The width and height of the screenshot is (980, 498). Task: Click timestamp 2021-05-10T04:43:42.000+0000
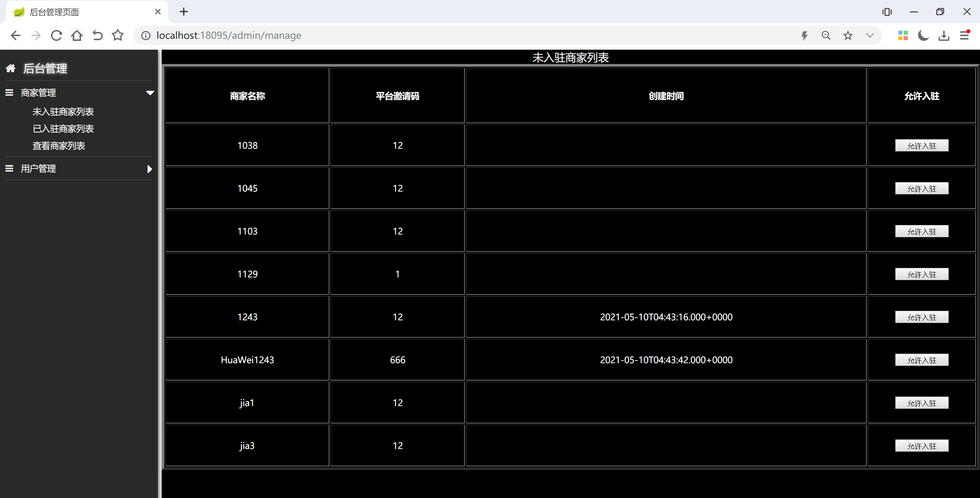pyautogui.click(x=666, y=360)
